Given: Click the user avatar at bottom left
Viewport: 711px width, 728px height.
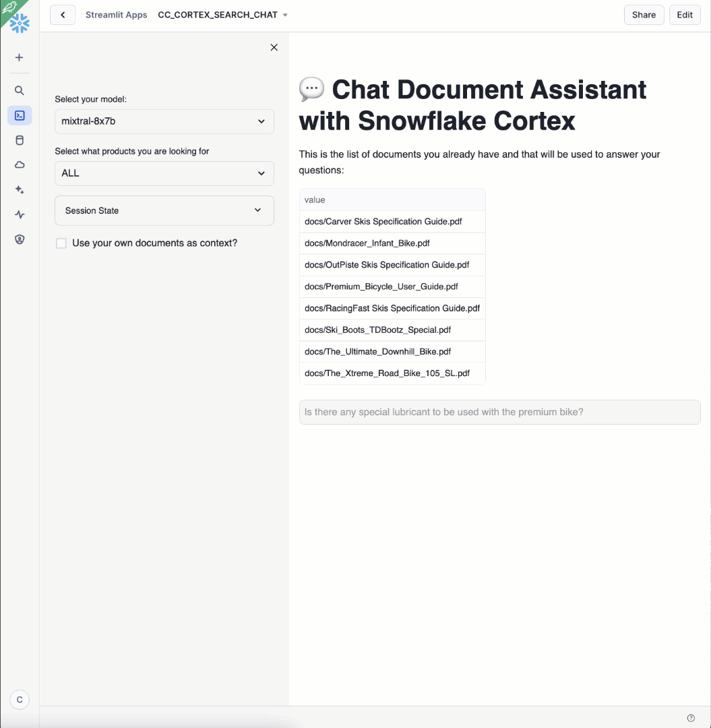Looking at the screenshot, I should click(20, 700).
